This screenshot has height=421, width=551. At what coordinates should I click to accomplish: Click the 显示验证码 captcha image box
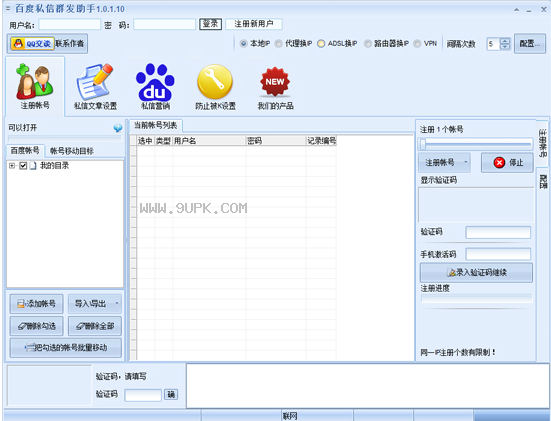coord(477,205)
